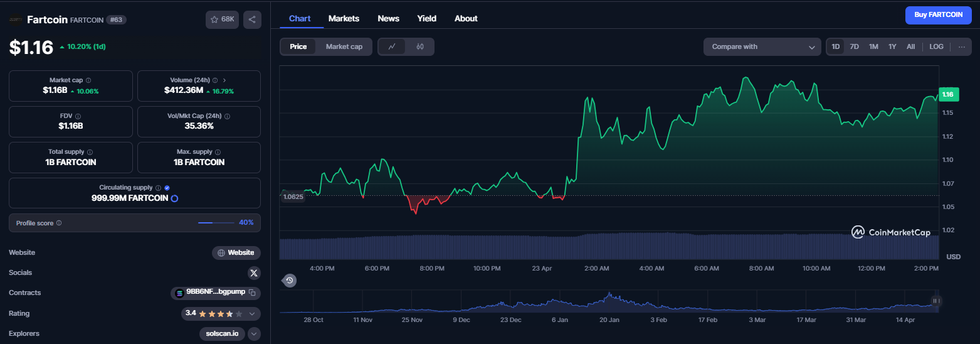Image resolution: width=980 pixels, height=344 pixels.
Task: Open the X social profile icon
Action: coord(253,273)
